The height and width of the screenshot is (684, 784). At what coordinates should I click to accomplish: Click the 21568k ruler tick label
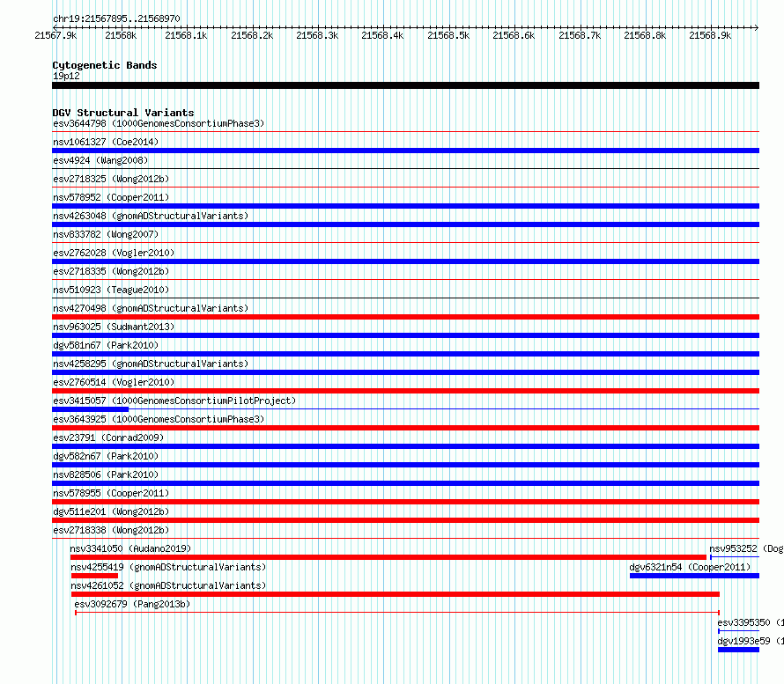click(x=121, y=35)
